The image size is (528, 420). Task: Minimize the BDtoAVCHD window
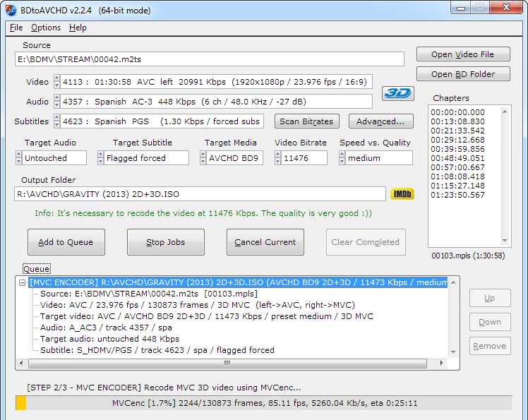pyautogui.click(x=461, y=8)
